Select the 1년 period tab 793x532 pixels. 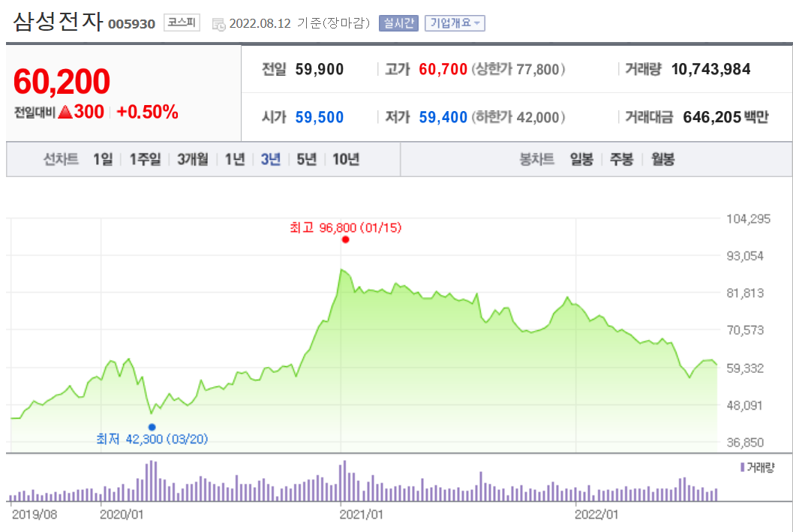click(x=235, y=160)
